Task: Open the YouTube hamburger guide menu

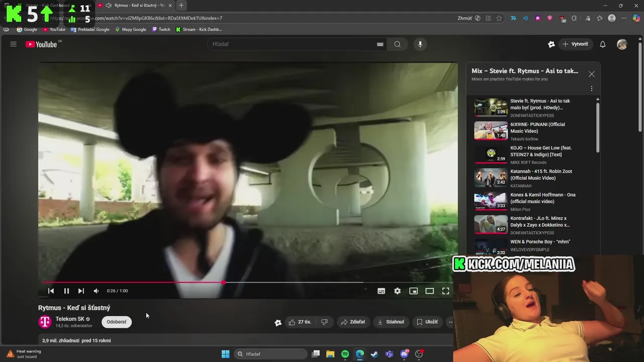Action: click(x=14, y=44)
